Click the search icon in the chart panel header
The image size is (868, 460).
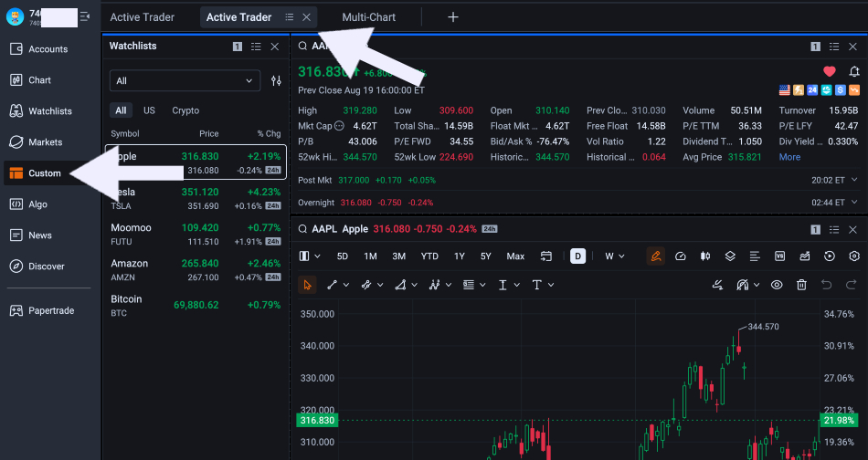[302, 229]
